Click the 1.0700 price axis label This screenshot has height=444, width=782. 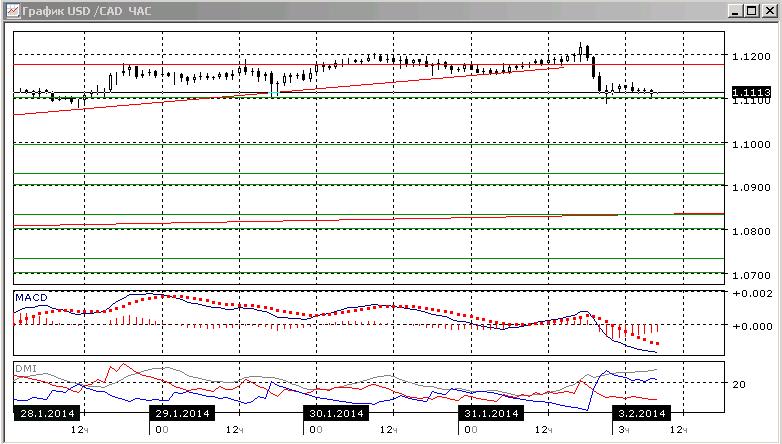pos(750,275)
